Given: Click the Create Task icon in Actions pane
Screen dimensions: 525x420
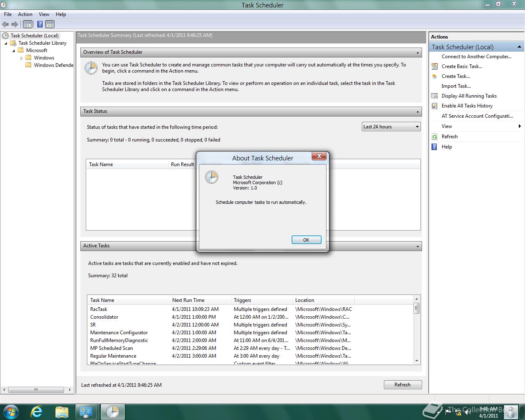Looking at the screenshot, I should (434, 76).
